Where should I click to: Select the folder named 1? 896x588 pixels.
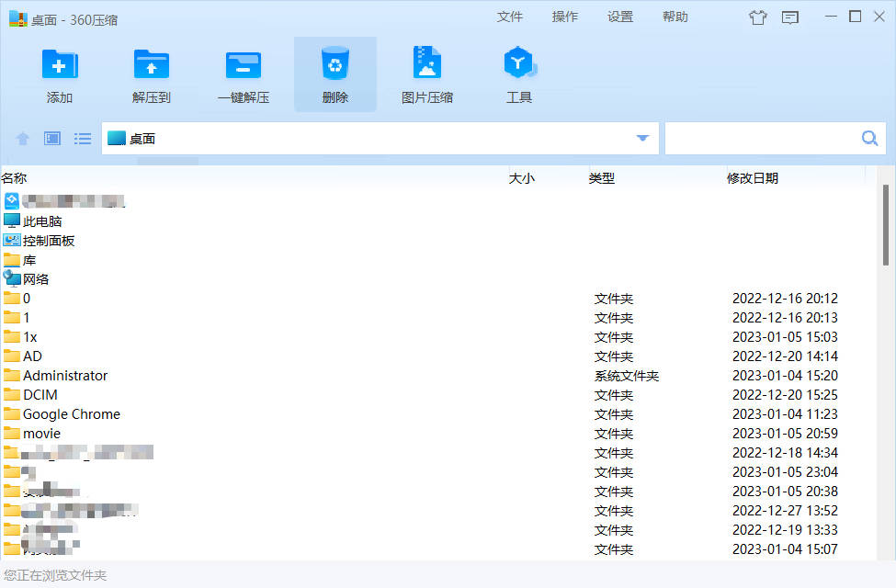[27, 318]
